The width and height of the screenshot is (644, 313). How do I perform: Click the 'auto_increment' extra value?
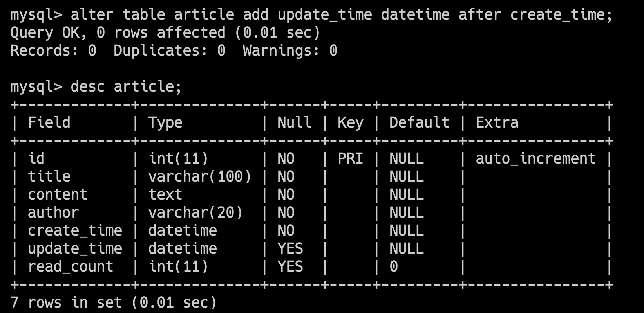(x=535, y=159)
